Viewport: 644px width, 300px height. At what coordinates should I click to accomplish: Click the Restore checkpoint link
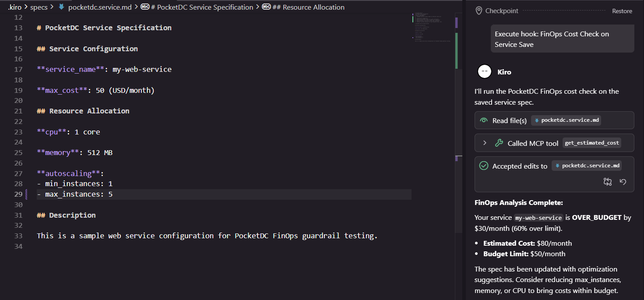coord(622,11)
